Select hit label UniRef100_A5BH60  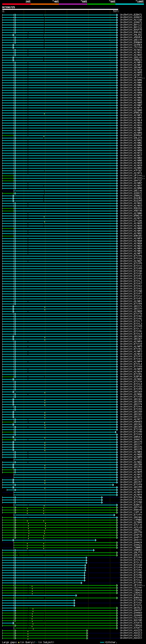point(131,550)
